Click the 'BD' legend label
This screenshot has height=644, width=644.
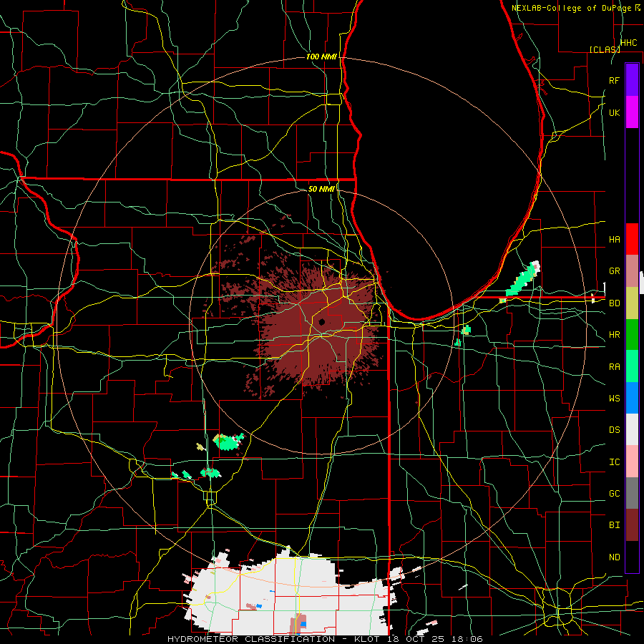614,303
